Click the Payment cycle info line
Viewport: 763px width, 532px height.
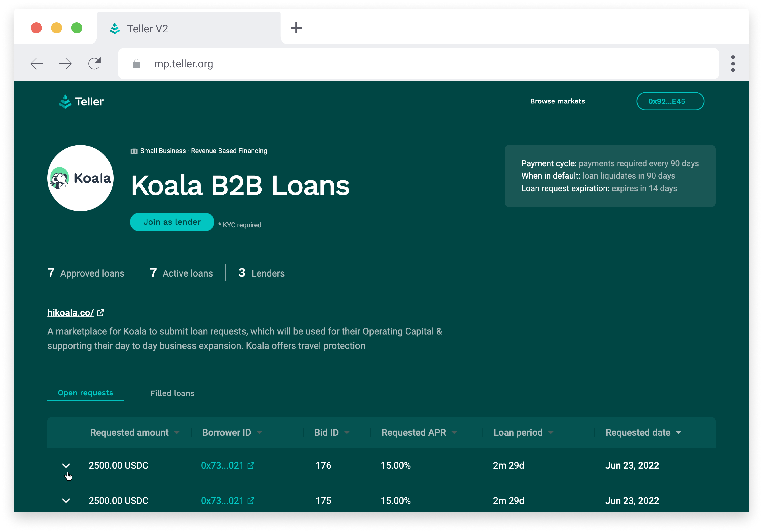point(610,163)
